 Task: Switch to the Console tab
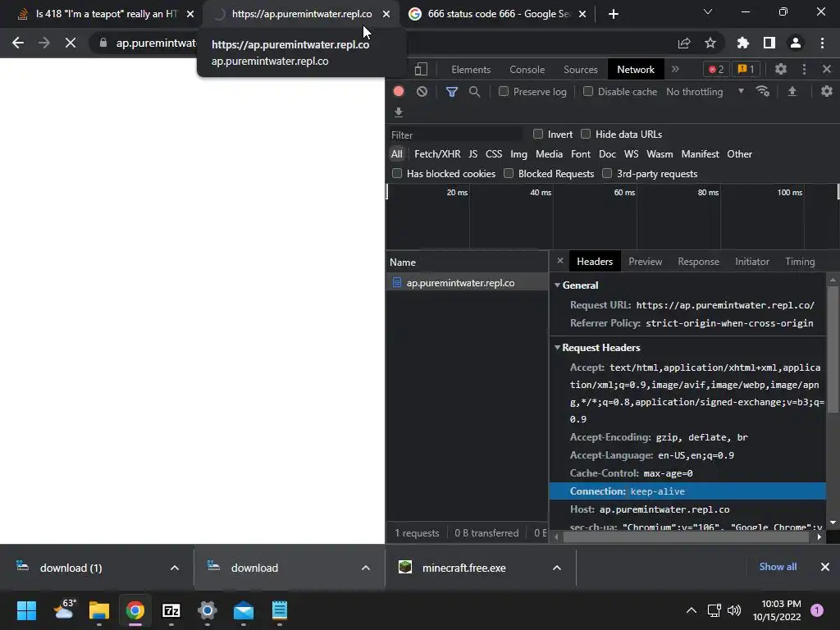tap(527, 69)
